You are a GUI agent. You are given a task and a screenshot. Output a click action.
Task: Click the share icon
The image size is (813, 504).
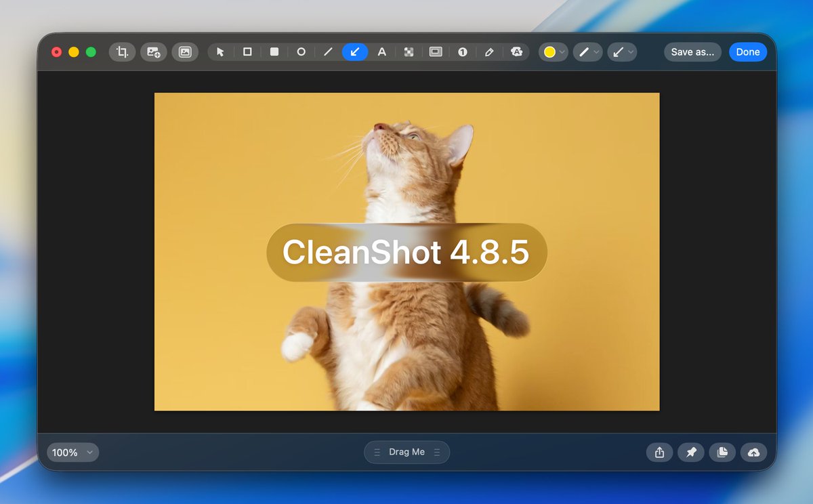click(659, 453)
